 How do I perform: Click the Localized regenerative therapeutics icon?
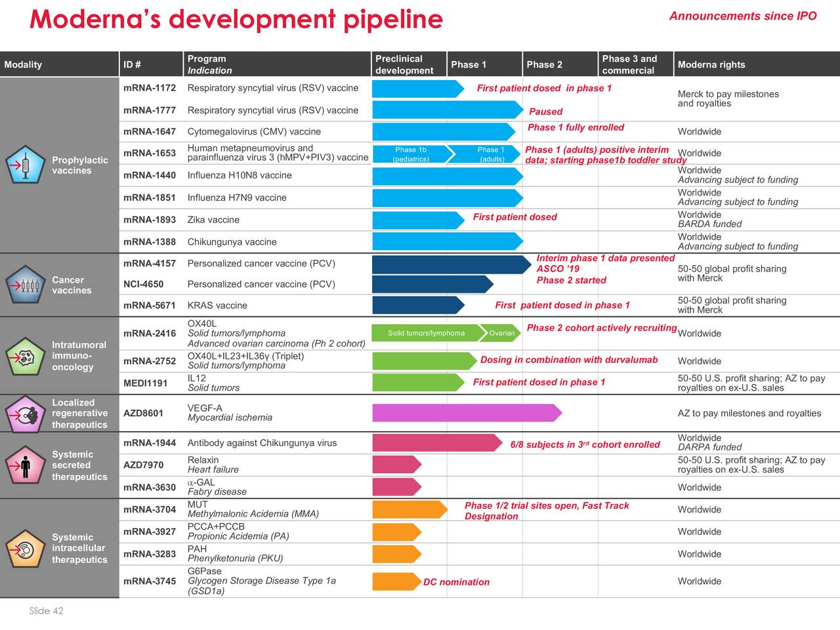[26, 414]
